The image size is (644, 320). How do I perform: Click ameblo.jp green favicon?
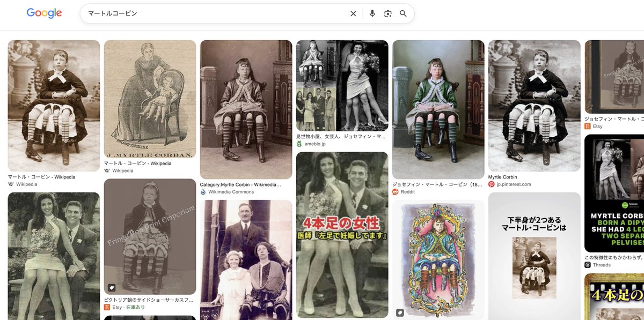299,144
